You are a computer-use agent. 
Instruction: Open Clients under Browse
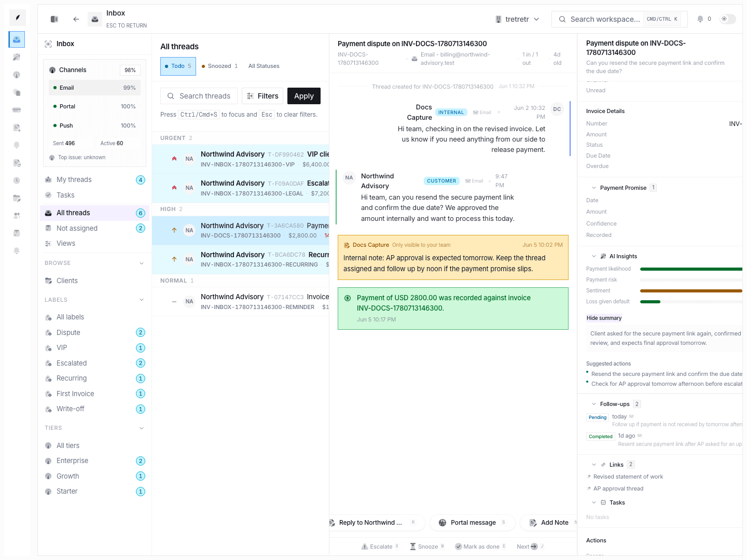(94, 281)
